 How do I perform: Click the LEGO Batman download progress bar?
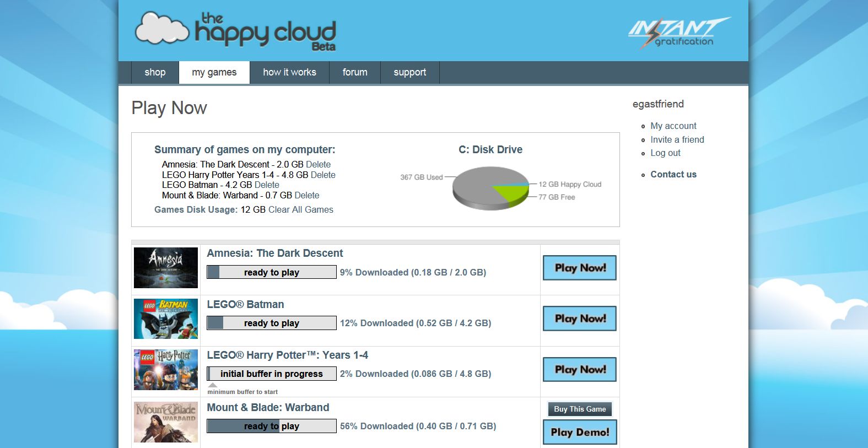click(x=272, y=323)
